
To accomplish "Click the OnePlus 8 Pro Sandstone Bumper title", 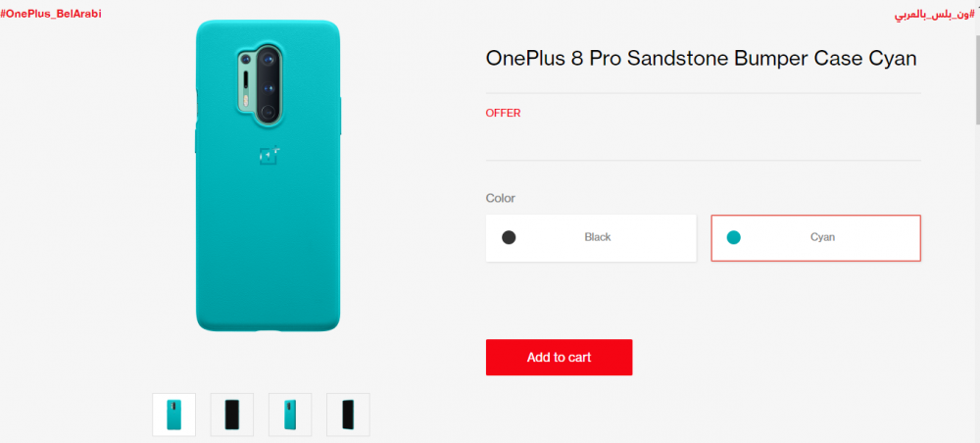I will pos(702,58).
